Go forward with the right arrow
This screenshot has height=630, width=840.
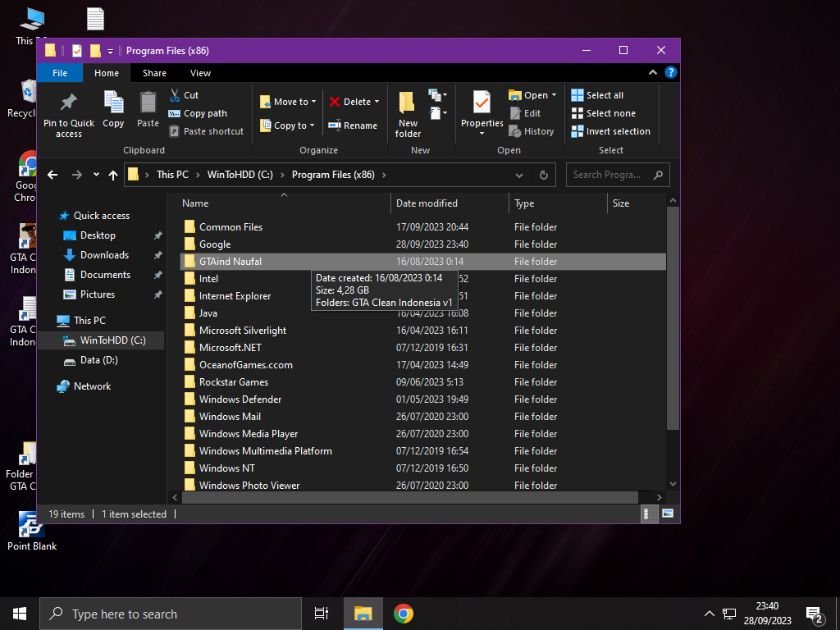[x=77, y=175]
